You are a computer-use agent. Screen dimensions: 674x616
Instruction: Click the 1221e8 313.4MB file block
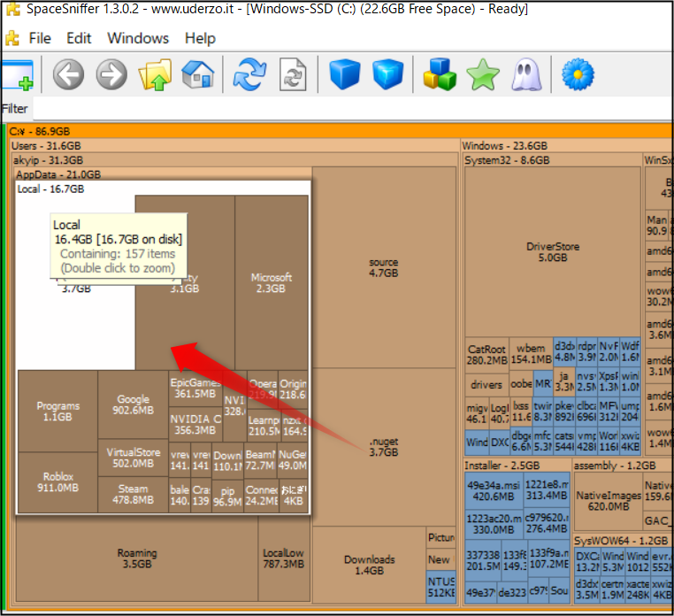pos(547,490)
